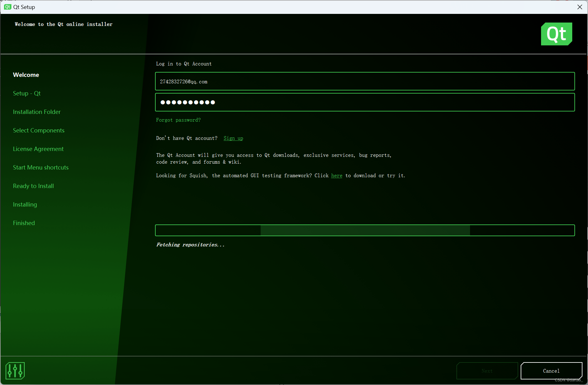The width and height of the screenshot is (588, 385).
Task: Select the Installing step
Action: pos(25,204)
